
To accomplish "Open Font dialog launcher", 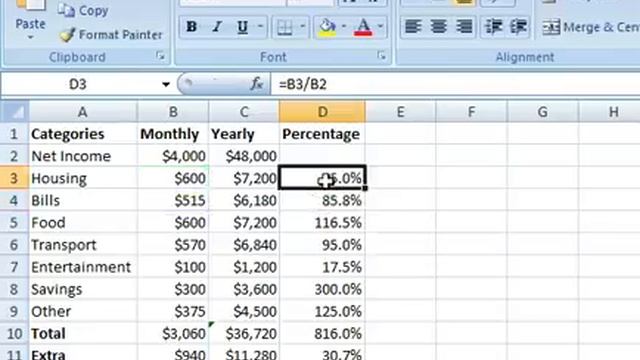I will pyautogui.click(x=382, y=56).
